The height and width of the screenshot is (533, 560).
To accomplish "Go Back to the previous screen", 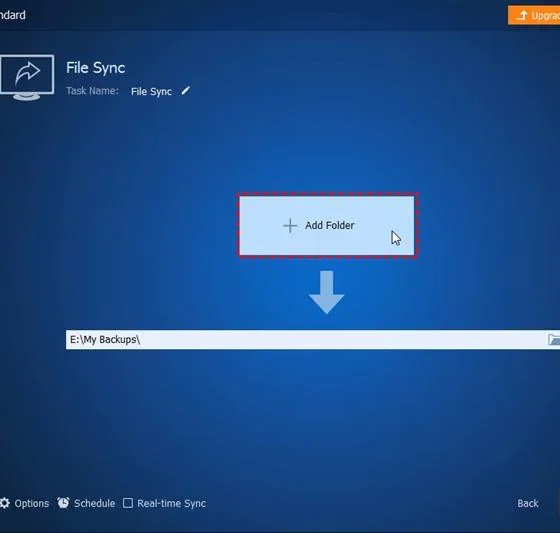I will click(x=528, y=503).
